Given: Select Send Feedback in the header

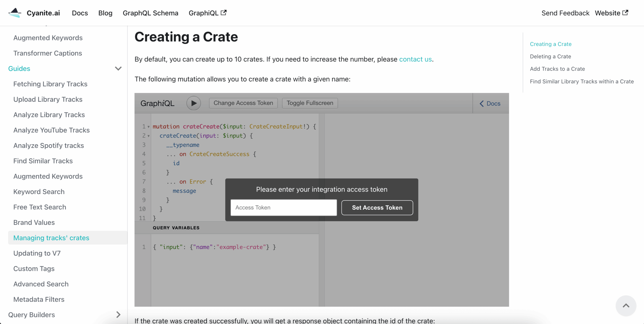Looking at the screenshot, I should [565, 13].
